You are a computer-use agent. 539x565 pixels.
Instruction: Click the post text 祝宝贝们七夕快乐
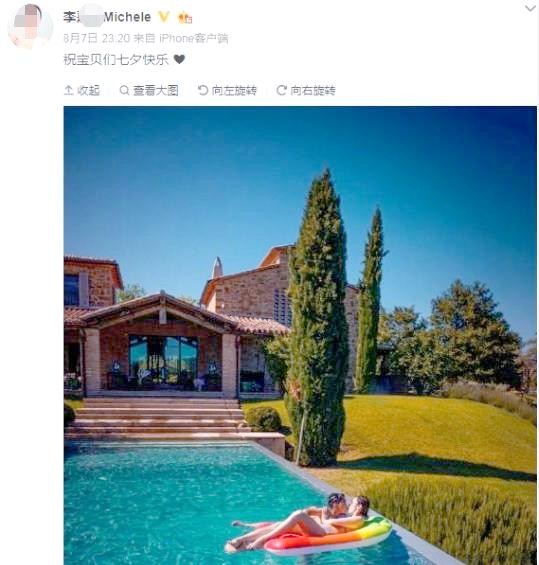(116, 59)
